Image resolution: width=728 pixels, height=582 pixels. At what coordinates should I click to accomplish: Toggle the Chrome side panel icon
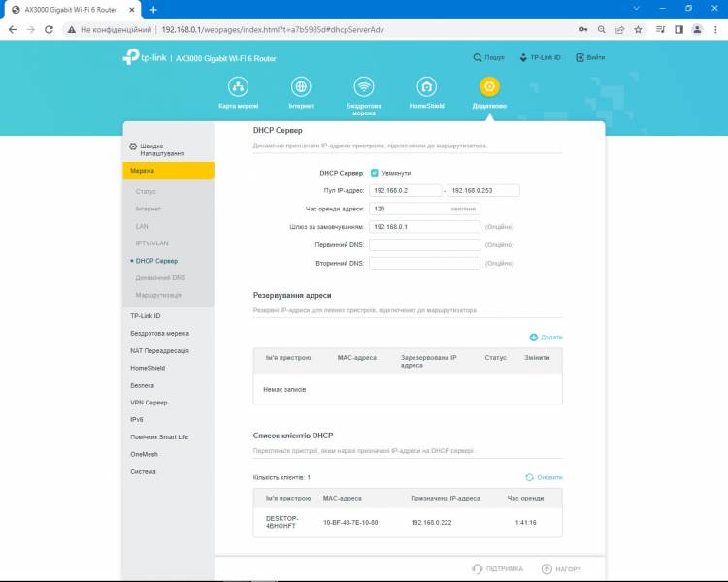coord(678,30)
